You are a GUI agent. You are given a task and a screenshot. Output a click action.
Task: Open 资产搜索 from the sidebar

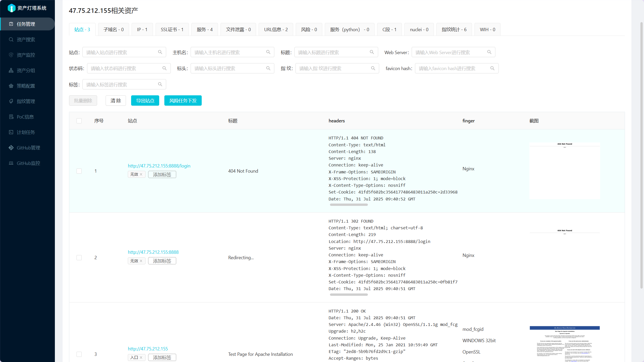pos(26,39)
